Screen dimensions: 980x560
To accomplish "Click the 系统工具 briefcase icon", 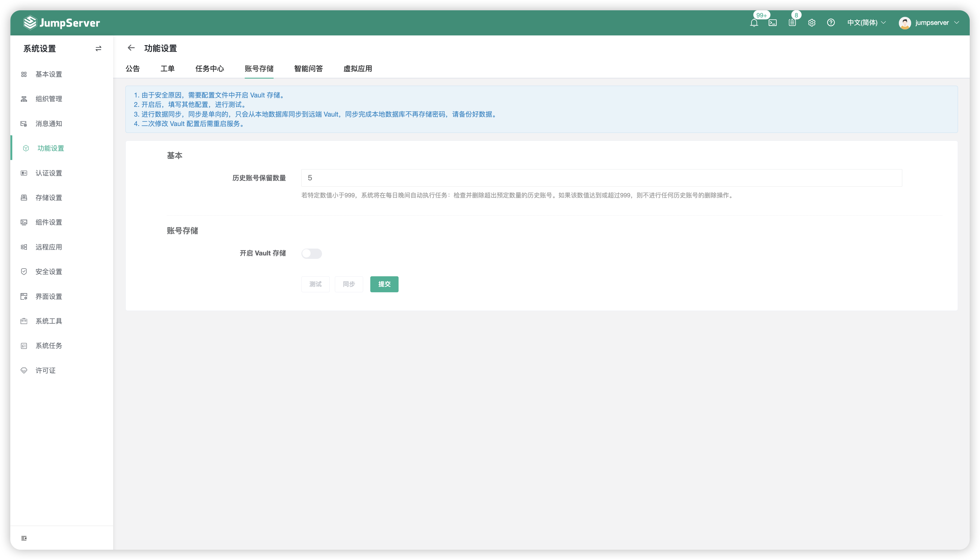I will coord(24,321).
